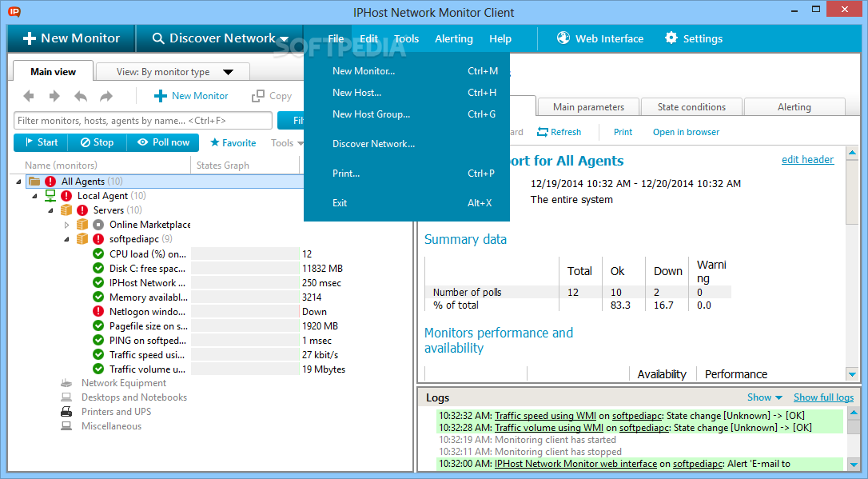Open the Tools dropdown in monitor toolbar
Screen dimensions: 868x479
tap(287, 143)
